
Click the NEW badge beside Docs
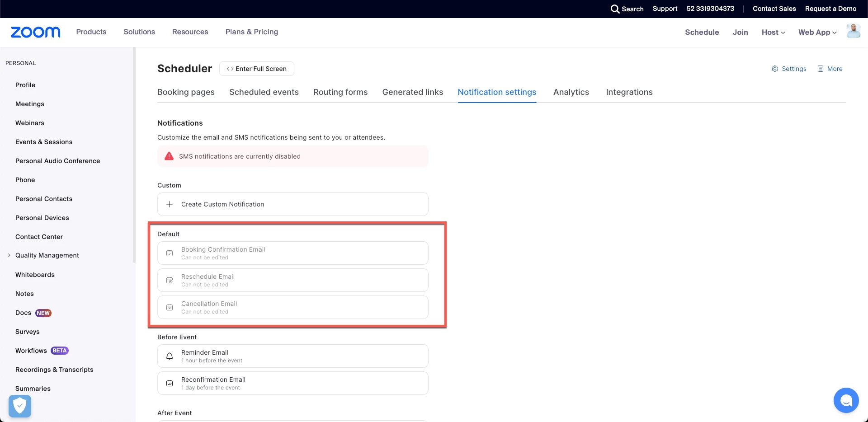43,313
